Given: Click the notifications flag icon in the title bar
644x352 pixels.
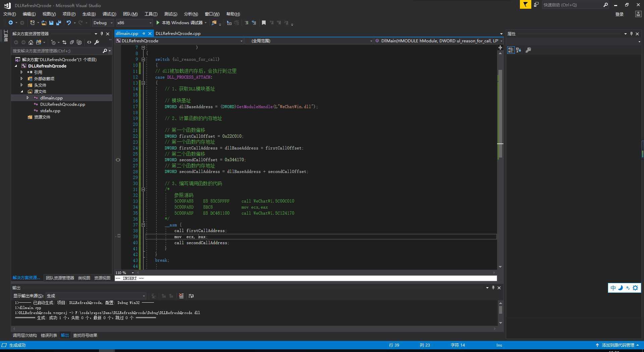Looking at the screenshot, I should click(525, 5).
